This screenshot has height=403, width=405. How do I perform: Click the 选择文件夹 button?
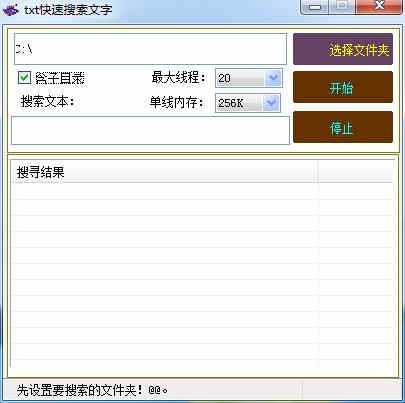(x=343, y=49)
